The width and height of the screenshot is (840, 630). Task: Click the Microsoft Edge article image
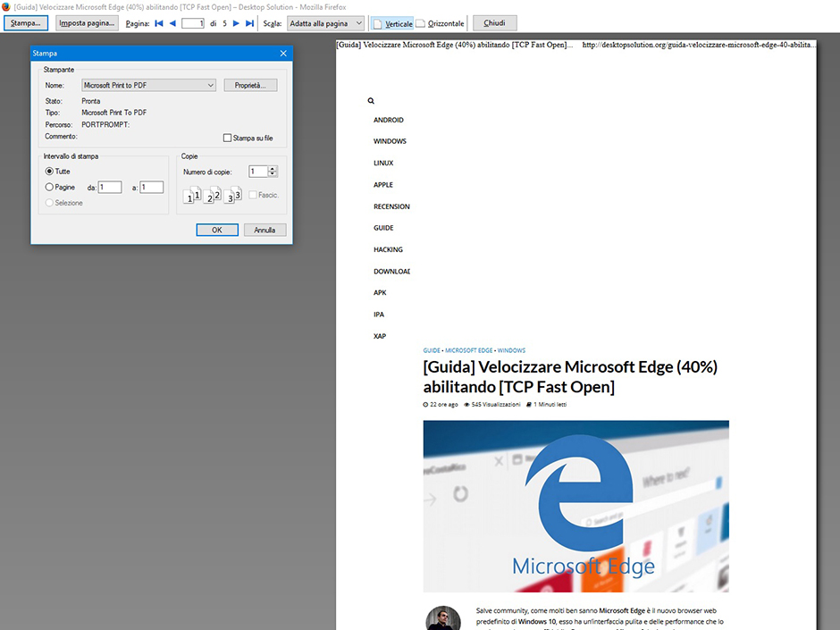tap(575, 507)
